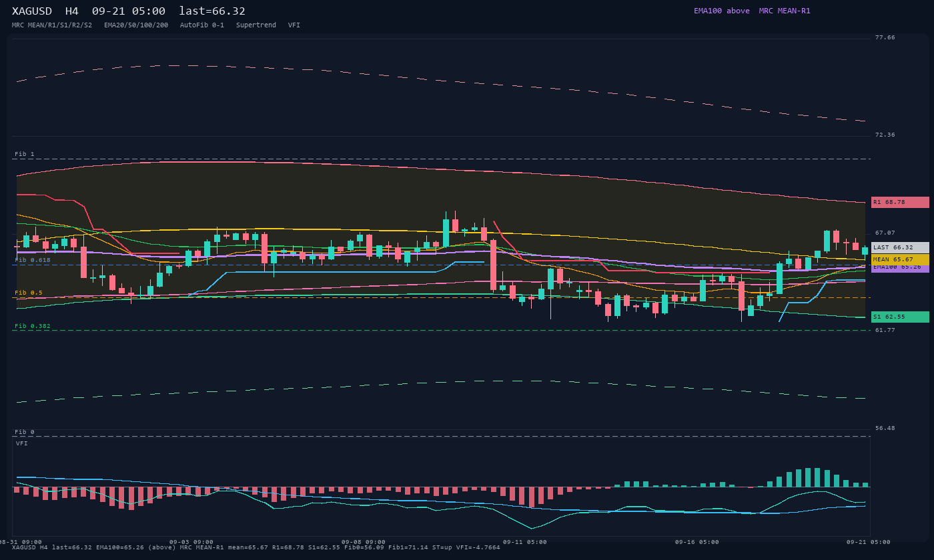Click the 09-16 05:00 time axis label
Viewport: 934px width, 560px height.
pyautogui.click(x=697, y=542)
